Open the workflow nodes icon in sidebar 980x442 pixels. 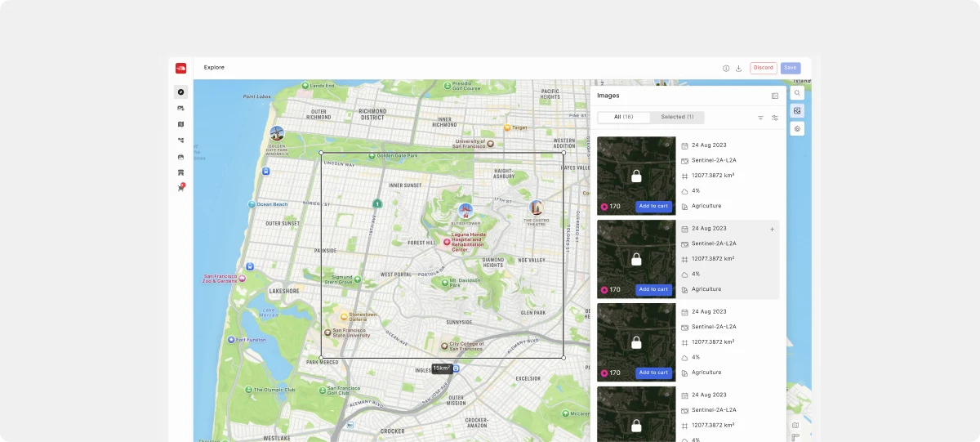click(x=180, y=140)
